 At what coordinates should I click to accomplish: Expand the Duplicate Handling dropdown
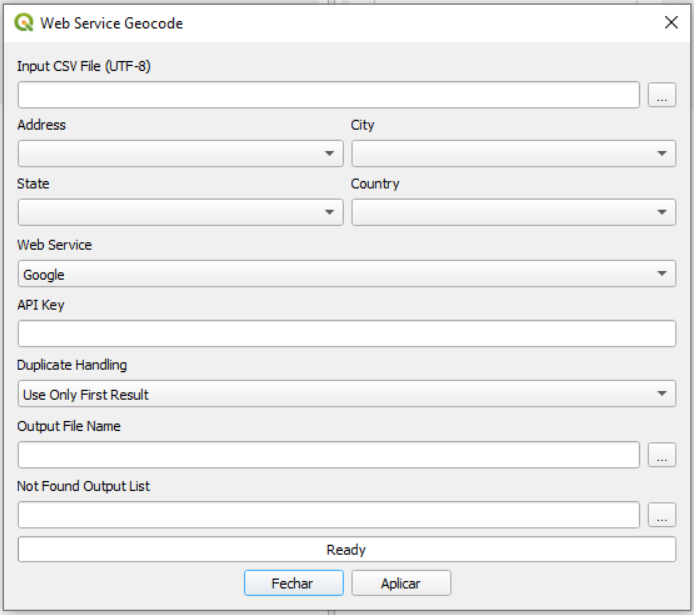coord(346,394)
